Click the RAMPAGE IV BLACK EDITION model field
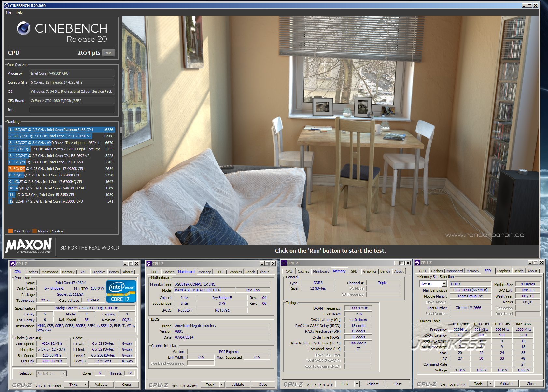548x392 pixels. point(205,290)
